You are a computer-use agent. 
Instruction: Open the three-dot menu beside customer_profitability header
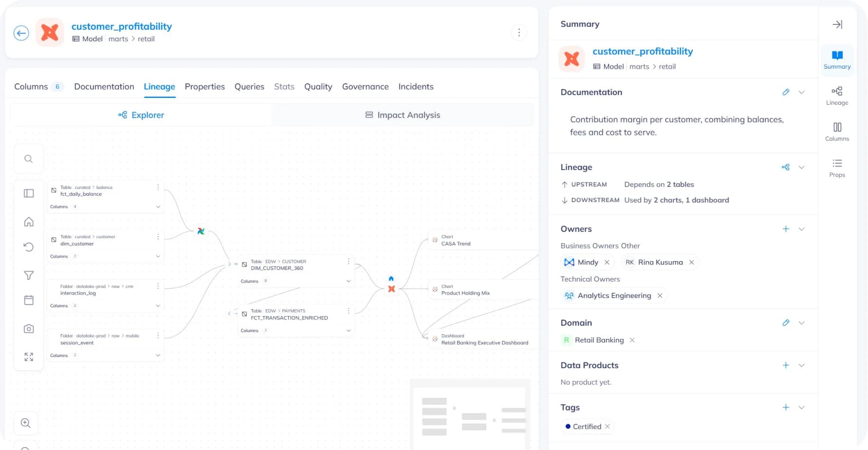coord(519,32)
